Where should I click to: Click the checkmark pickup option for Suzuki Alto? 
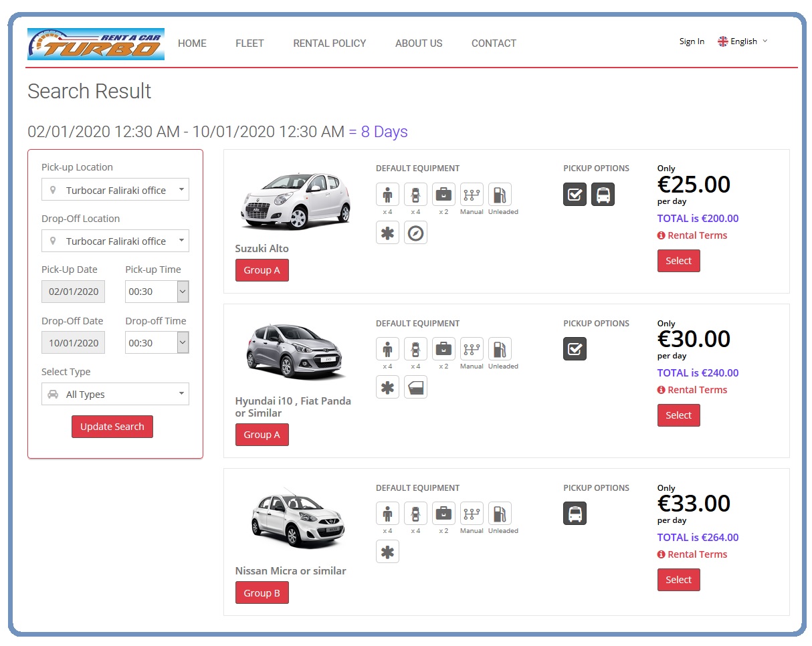click(575, 195)
